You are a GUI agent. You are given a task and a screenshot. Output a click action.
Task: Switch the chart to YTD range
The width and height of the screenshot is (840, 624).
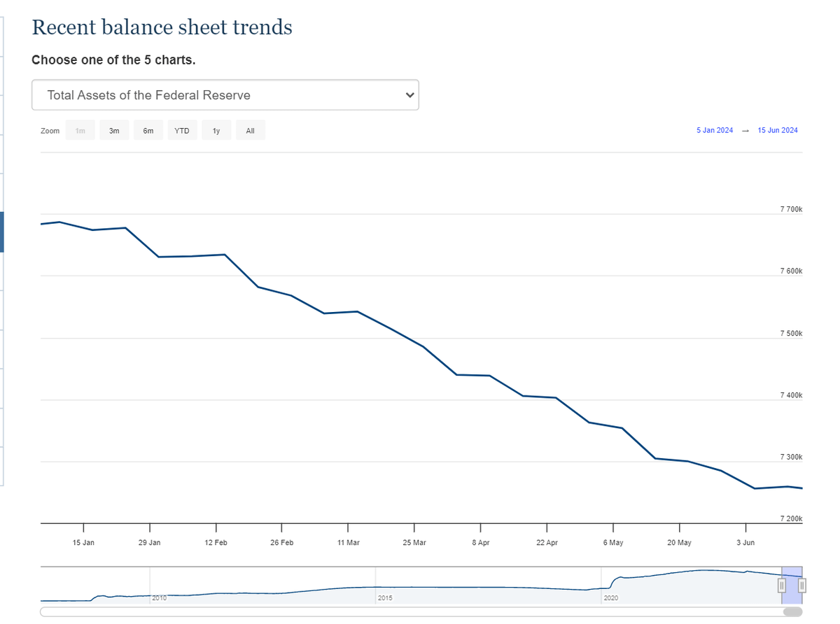(182, 131)
